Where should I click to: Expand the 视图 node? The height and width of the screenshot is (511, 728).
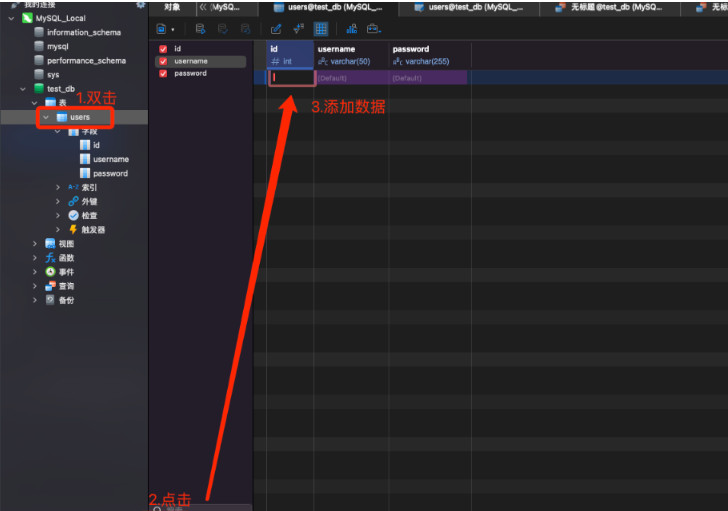[x=35, y=244]
